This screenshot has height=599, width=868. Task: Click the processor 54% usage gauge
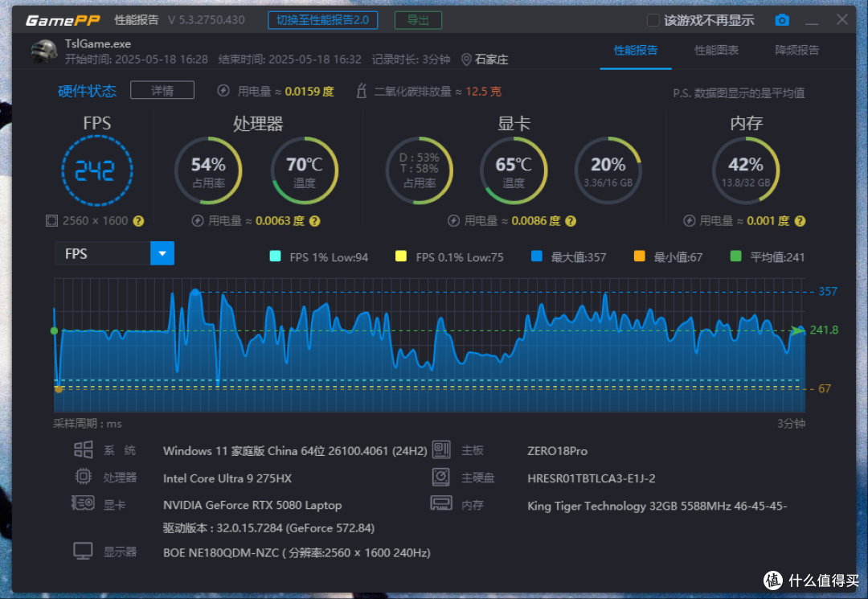pyautogui.click(x=208, y=170)
